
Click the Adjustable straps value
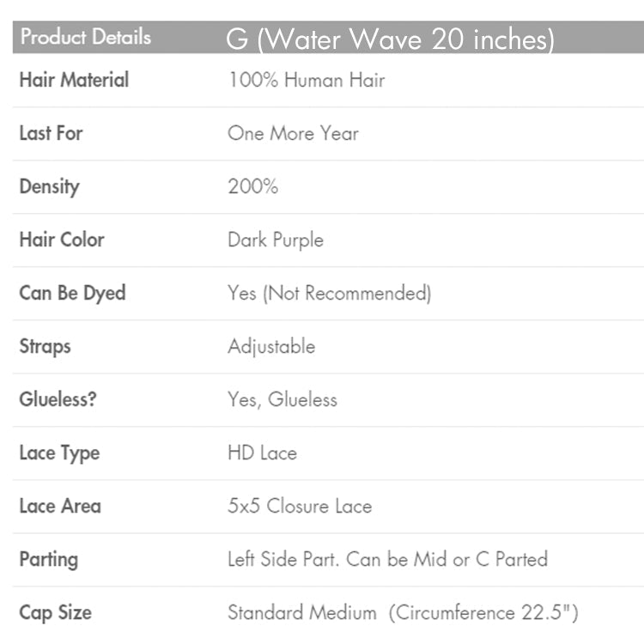271,346
